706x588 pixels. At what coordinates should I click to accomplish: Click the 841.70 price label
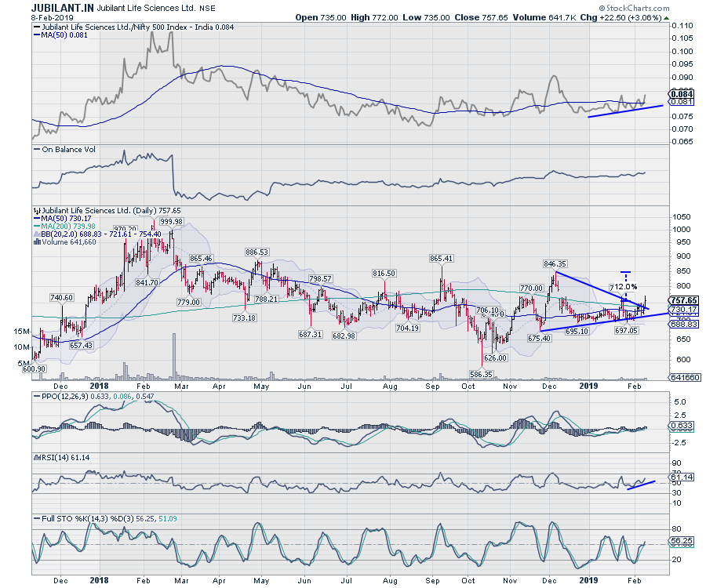[147, 282]
